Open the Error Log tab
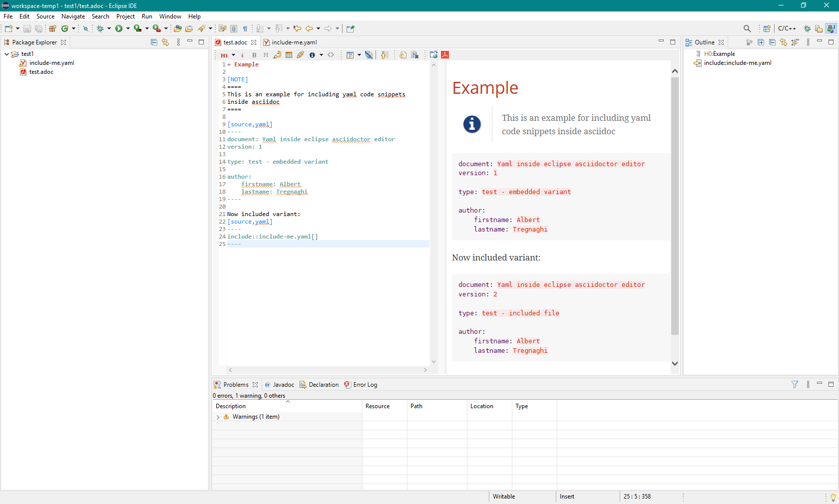 tap(365, 385)
